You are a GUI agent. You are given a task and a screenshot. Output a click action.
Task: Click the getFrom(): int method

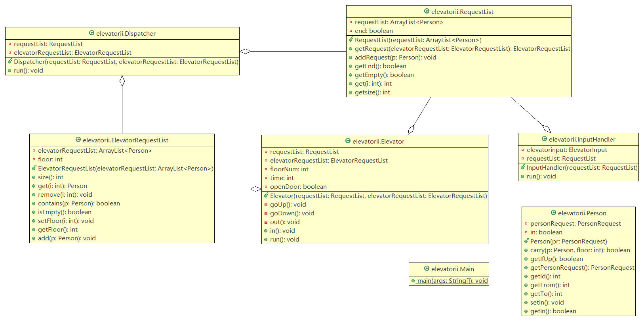pos(550,285)
